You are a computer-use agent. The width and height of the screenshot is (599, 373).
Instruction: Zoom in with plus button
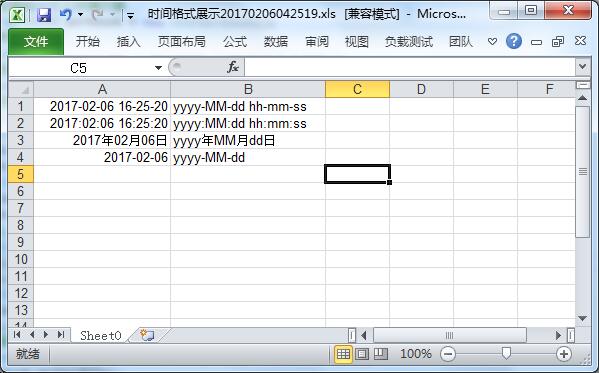(564, 354)
